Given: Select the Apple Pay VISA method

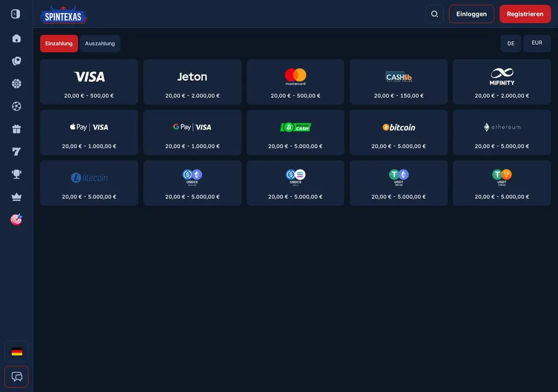Looking at the screenshot, I should pyautogui.click(x=89, y=132).
